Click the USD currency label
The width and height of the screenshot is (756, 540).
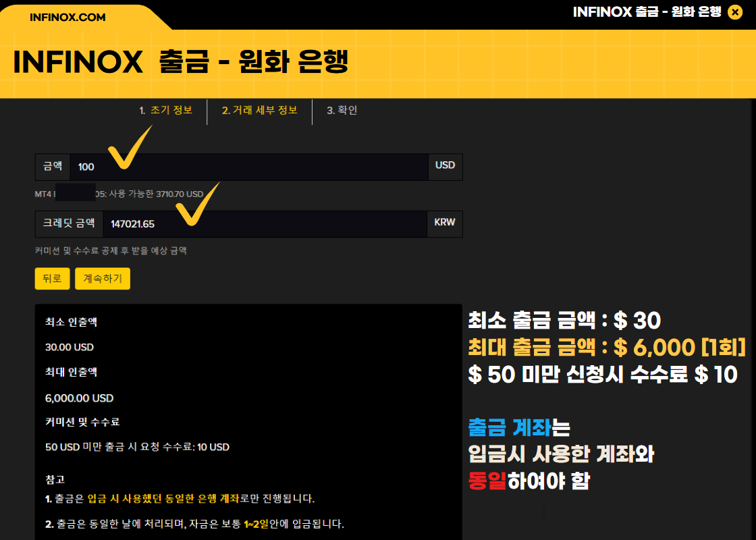click(445, 165)
